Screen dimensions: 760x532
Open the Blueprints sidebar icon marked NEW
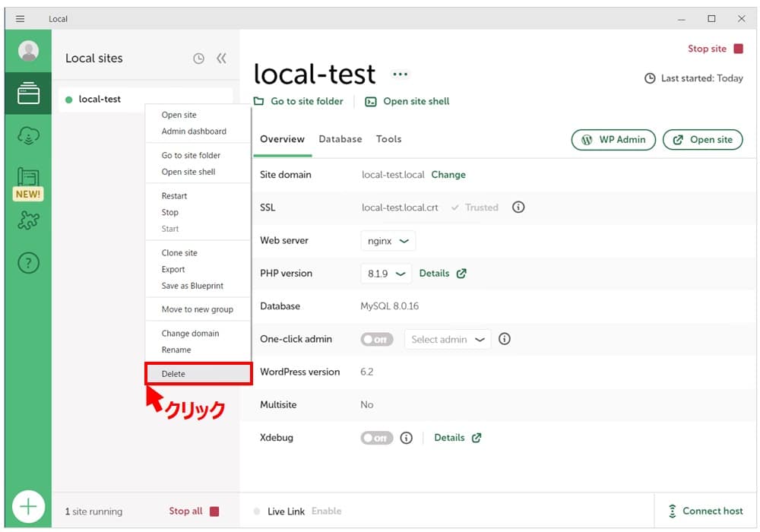click(29, 184)
